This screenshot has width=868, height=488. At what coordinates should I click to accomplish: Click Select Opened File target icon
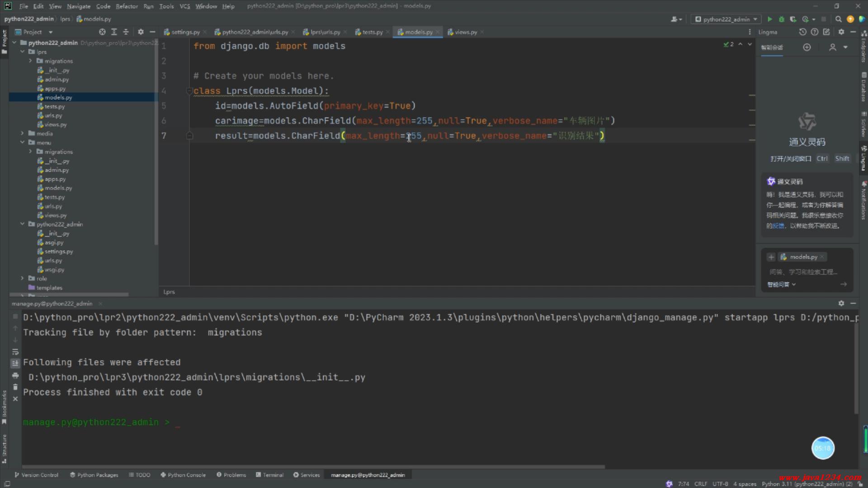(102, 32)
